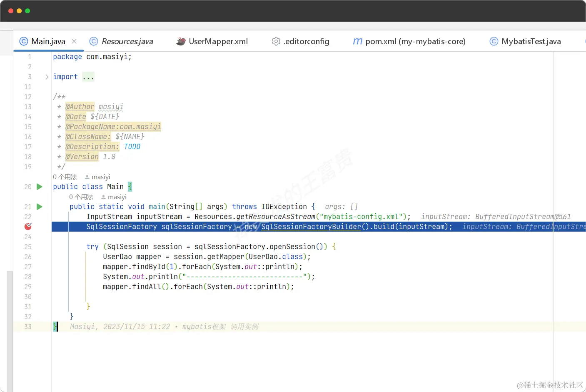Click the opening brace of class Main
The height and width of the screenshot is (392, 586).
coord(130,187)
